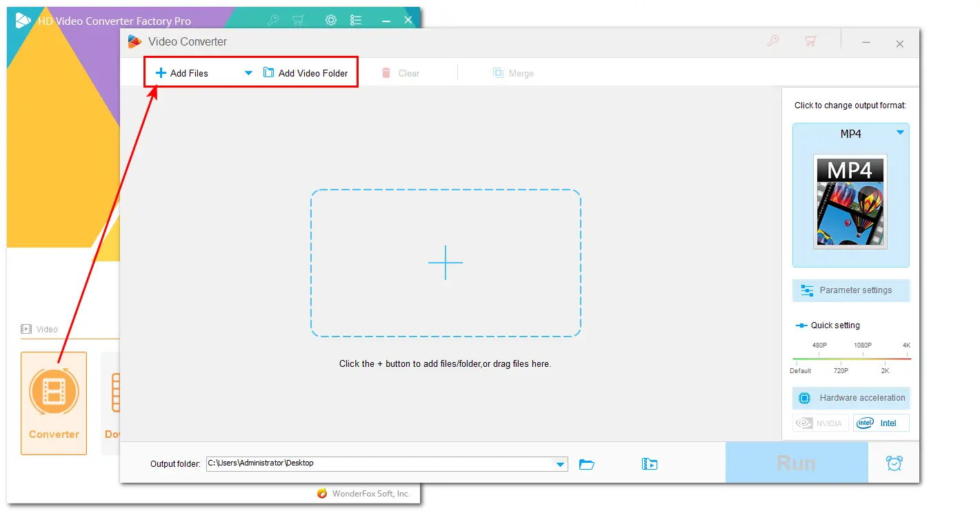This screenshot has height=511, width=980.
Task: Click the alarm clock scheduler icon
Action: pos(894,463)
